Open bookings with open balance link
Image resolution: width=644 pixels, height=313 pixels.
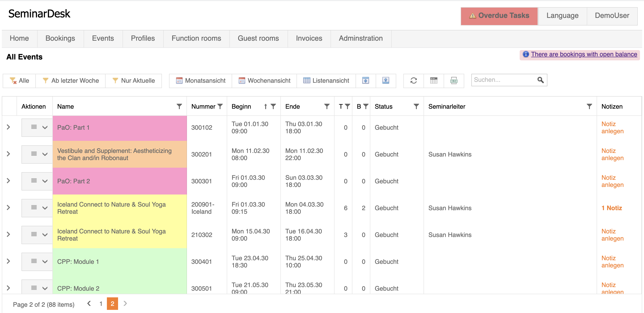pyautogui.click(x=584, y=54)
